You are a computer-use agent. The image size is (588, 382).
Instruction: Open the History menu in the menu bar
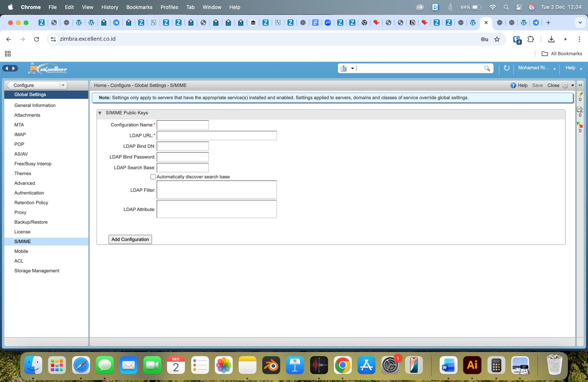point(110,7)
